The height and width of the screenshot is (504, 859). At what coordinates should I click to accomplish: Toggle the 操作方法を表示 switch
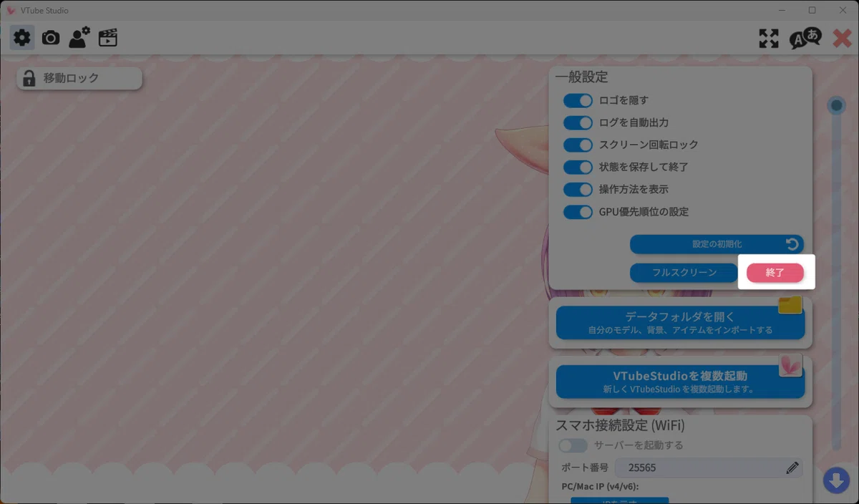coord(578,190)
